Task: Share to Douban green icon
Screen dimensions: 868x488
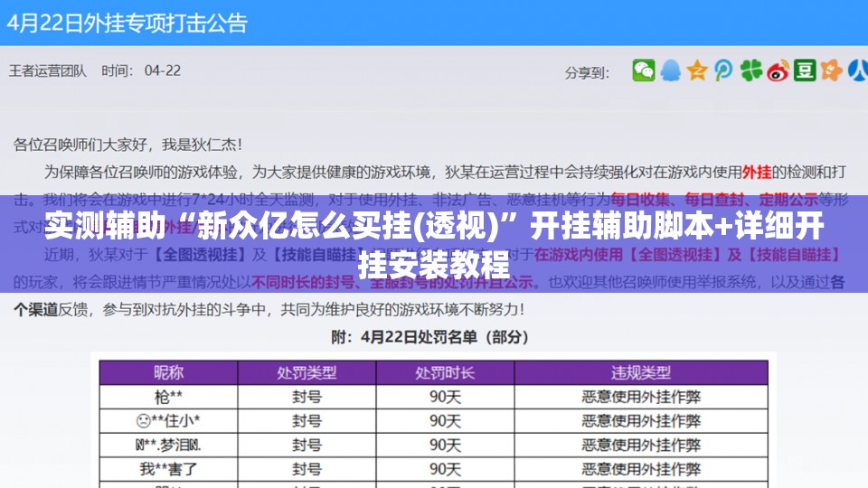Action: 805,70
